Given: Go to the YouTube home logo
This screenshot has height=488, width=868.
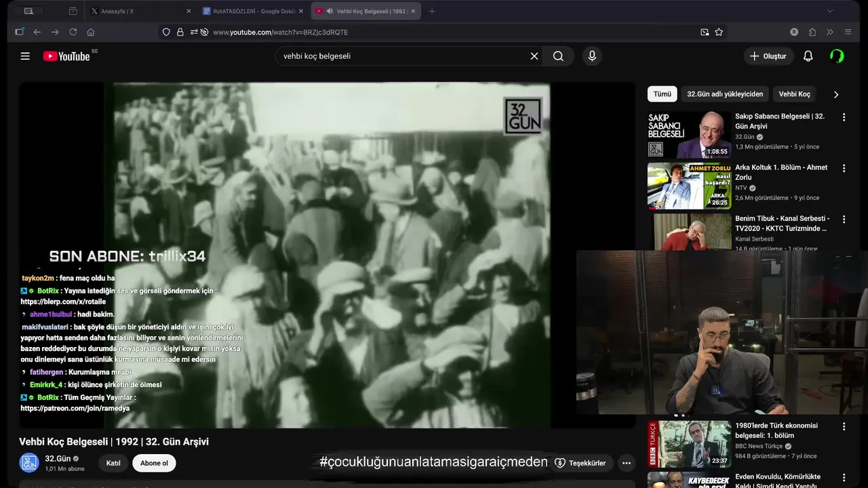Looking at the screenshot, I should point(66,56).
